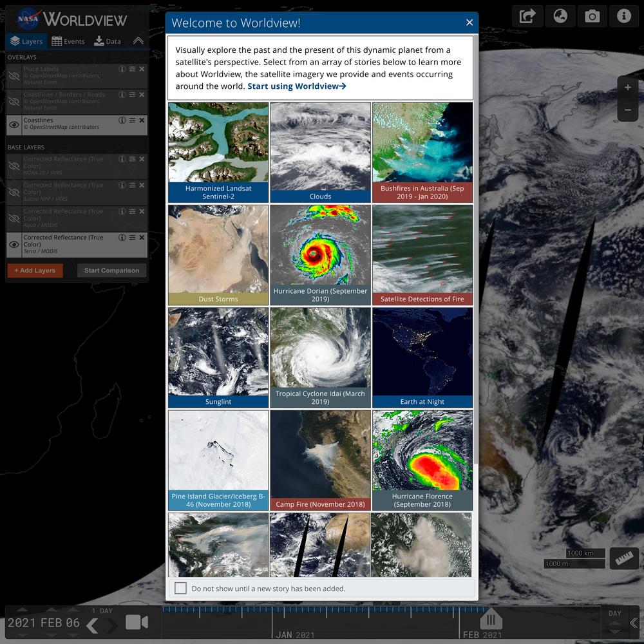Remove the Coastlines / Borders / Roads layer
The height and width of the screenshot is (644, 644).
142,95
